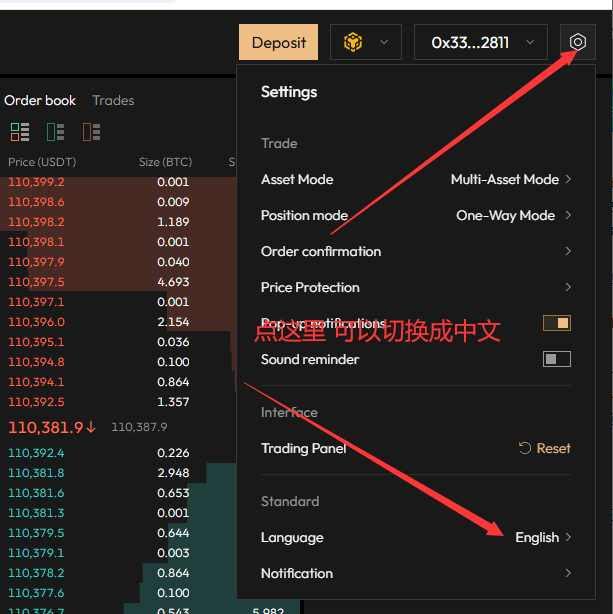Viewport: 613px width, 614px height.
Task: Show only sell orders view icon
Action: tap(92, 132)
